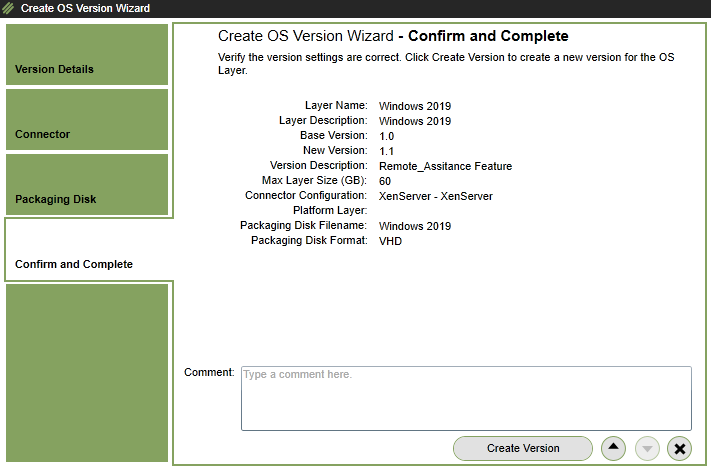Open the Version Details step
Viewport: 711px width, 471px height.
click(x=86, y=54)
